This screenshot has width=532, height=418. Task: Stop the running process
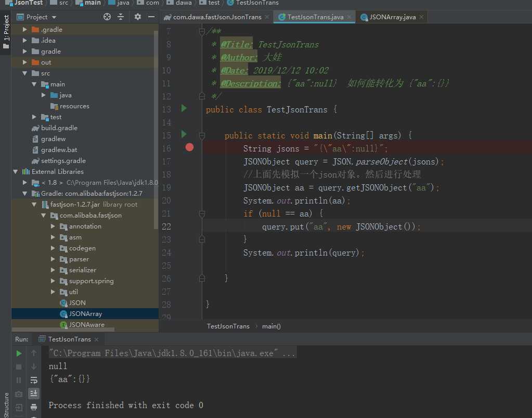click(19, 367)
